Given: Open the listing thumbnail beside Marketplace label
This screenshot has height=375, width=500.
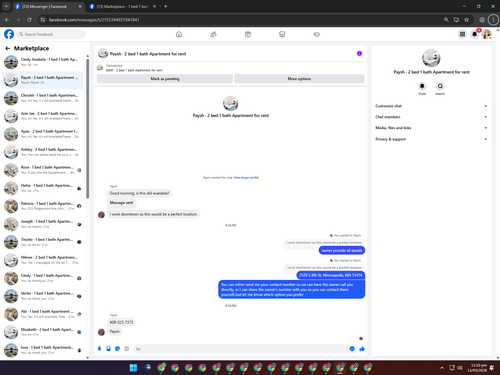Looking at the screenshot, I should 100,68.
